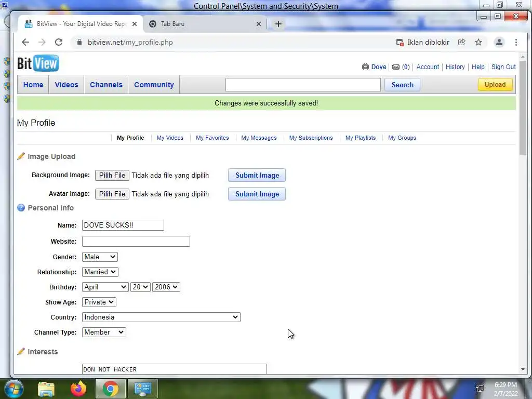532x399 pixels.
Task: Open Windows Start orb
Action: [x=13, y=389]
